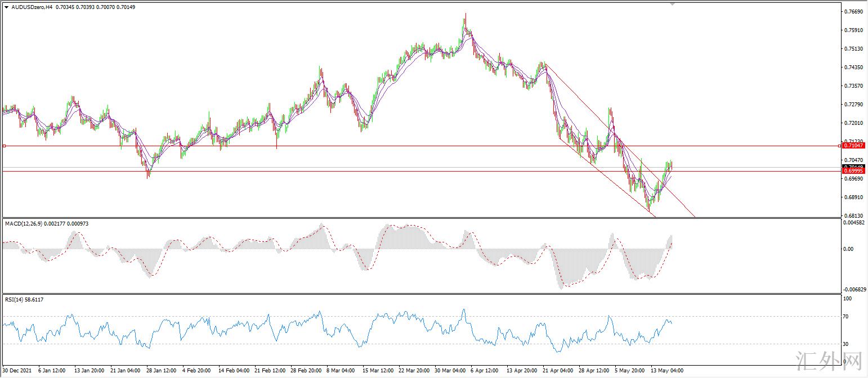Viewport: 868px width, 378px height.
Task: Click the 0.72010 level on price scale
Action: [x=854, y=123]
